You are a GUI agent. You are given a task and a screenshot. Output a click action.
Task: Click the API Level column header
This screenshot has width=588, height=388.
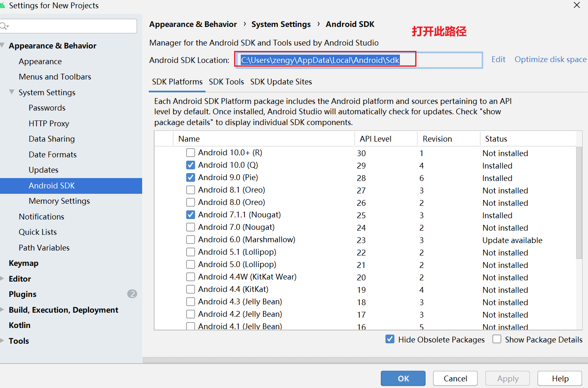(386, 139)
